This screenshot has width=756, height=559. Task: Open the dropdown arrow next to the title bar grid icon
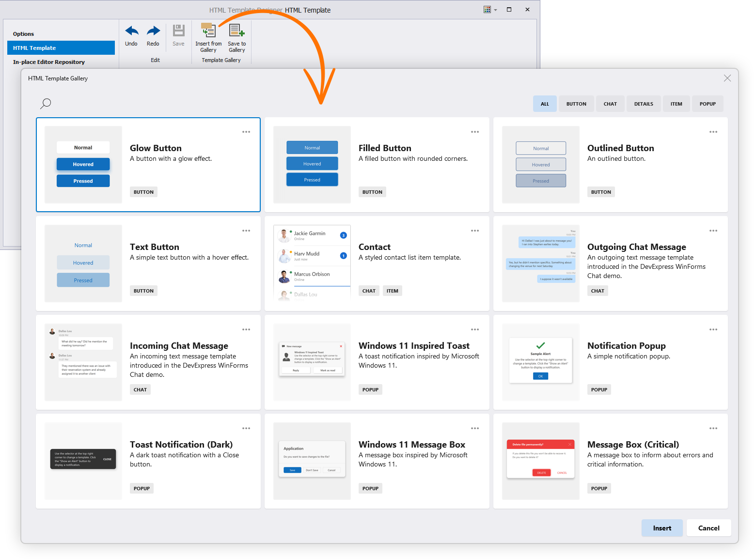tap(495, 9)
